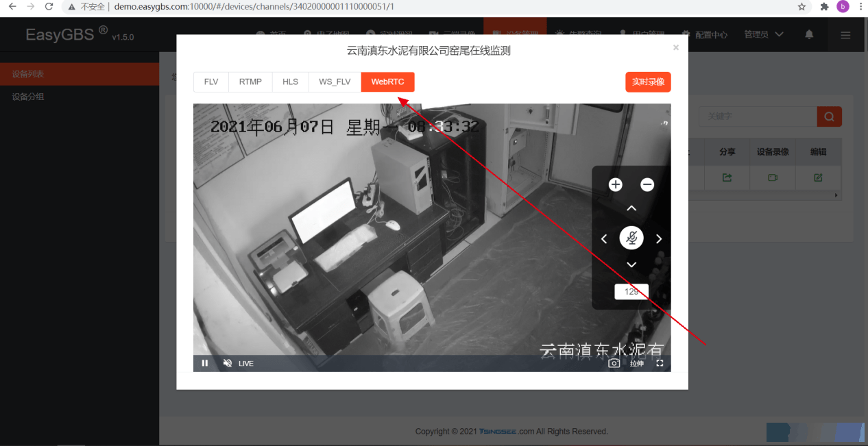Click the 设备录像 column header
Screen dimensions: 868x446
pyautogui.click(x=773, y=152)
